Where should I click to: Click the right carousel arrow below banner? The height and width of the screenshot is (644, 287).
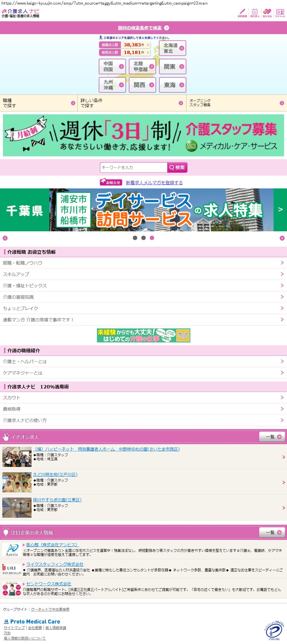(x=282, y=238)
